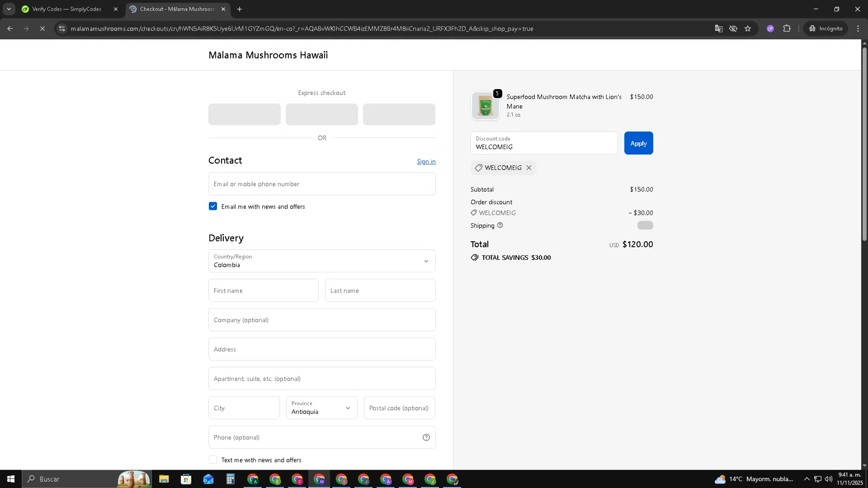
Task: Click the Phone (optional) field
Action: (322, 437)
